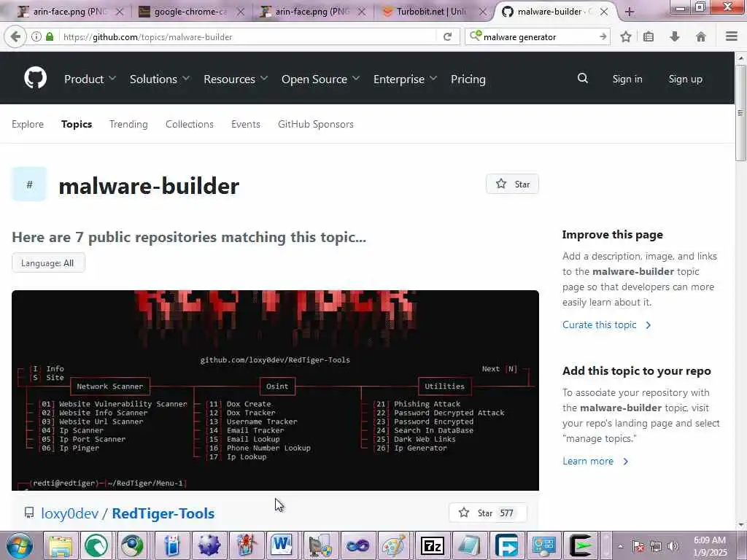Viewport: 747px width, 560px height.
Task: Click the page vertical scrollbar thumb
Action: (740, 113)
